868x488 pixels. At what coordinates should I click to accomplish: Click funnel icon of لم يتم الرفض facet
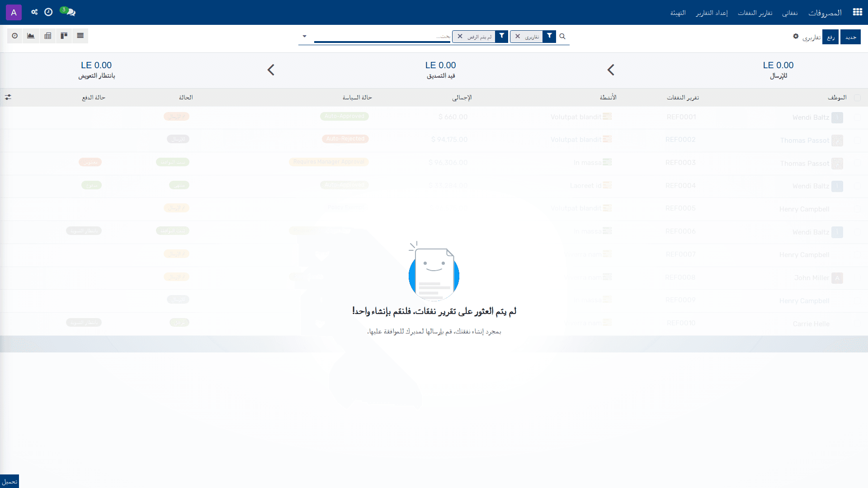[502, 37]
